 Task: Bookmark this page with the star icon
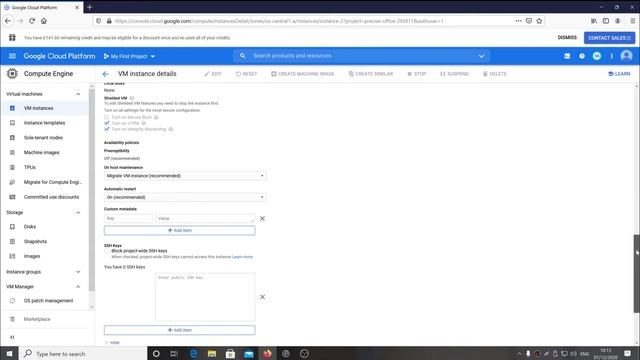point(539,21)
